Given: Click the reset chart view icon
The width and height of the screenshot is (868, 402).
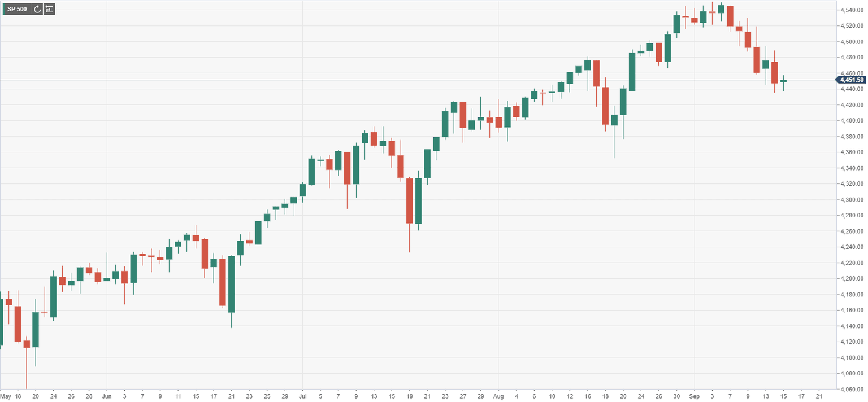Looking at the screenshot, I should (x=49, y=9).
